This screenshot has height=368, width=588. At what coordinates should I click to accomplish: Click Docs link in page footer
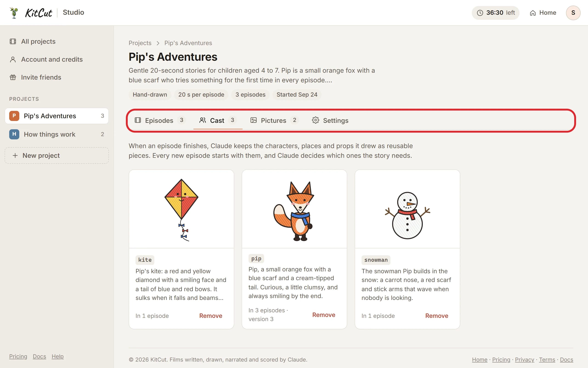[x=566, y=359]
